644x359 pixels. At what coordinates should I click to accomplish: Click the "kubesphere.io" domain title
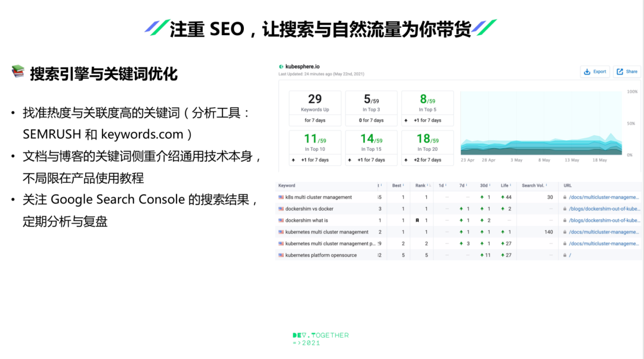coord(302,67)
